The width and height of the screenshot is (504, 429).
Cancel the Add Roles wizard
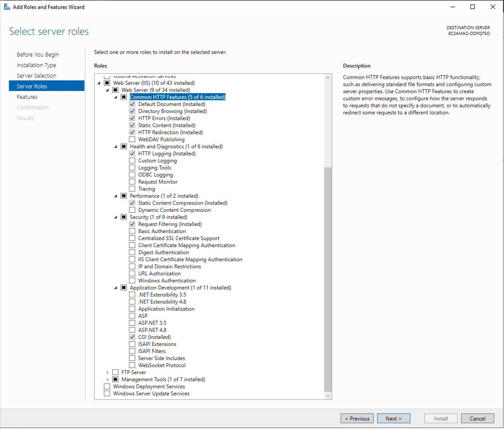477,418
